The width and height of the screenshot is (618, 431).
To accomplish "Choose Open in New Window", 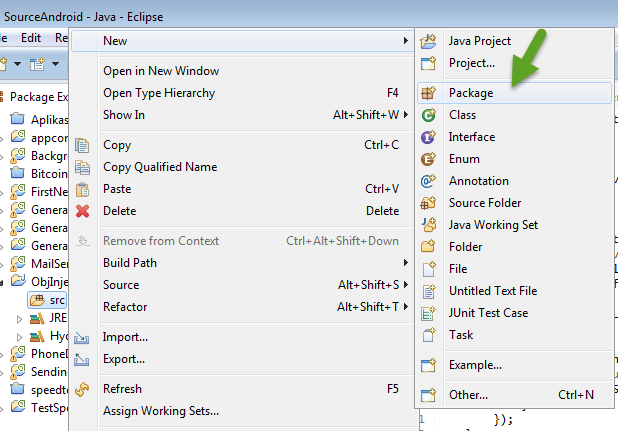I will (x=242, y=71).
